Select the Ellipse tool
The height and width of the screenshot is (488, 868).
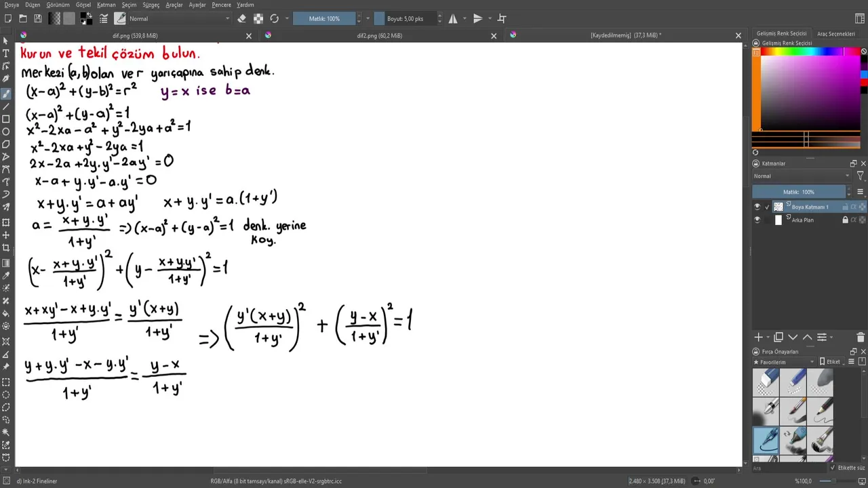6,131
